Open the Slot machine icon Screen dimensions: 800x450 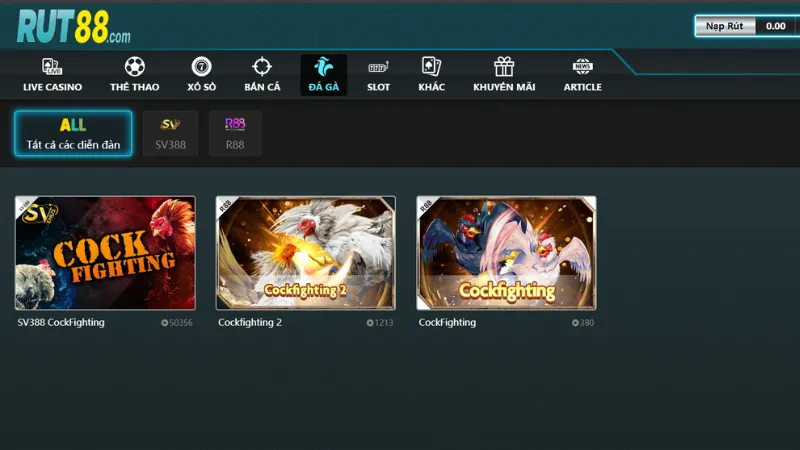[379, 67]
